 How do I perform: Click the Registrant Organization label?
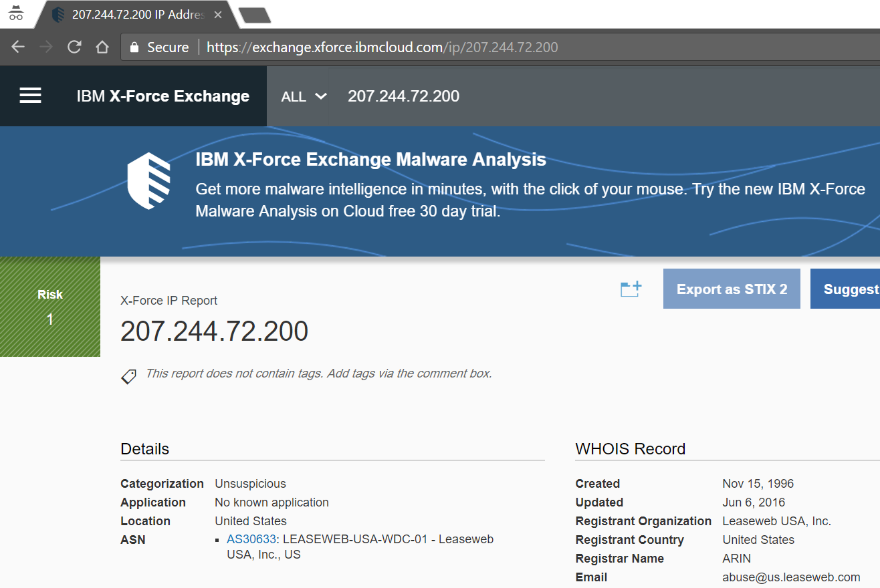click(643, 521)
